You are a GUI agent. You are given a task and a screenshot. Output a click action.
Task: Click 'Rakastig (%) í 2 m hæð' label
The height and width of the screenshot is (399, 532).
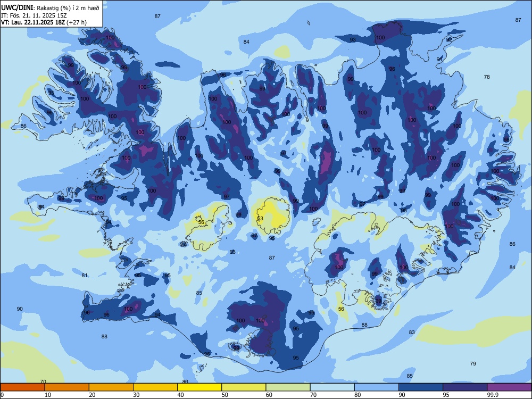(68, 8)
